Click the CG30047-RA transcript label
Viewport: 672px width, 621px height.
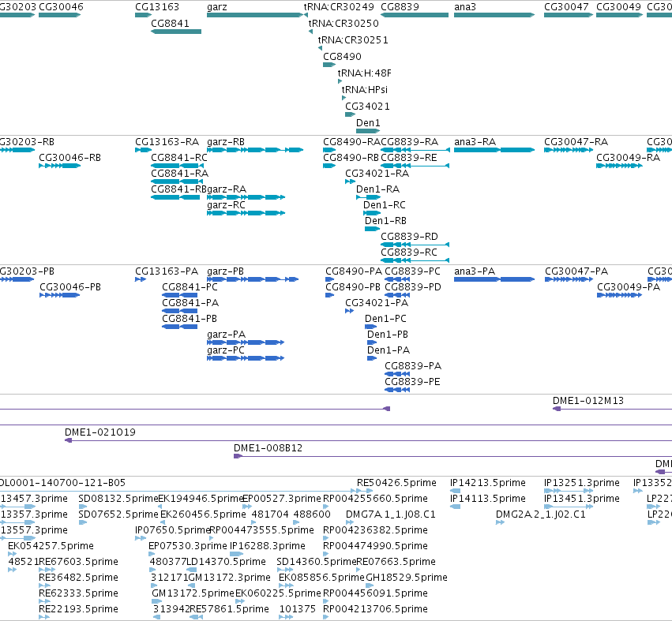coord(576,142)
